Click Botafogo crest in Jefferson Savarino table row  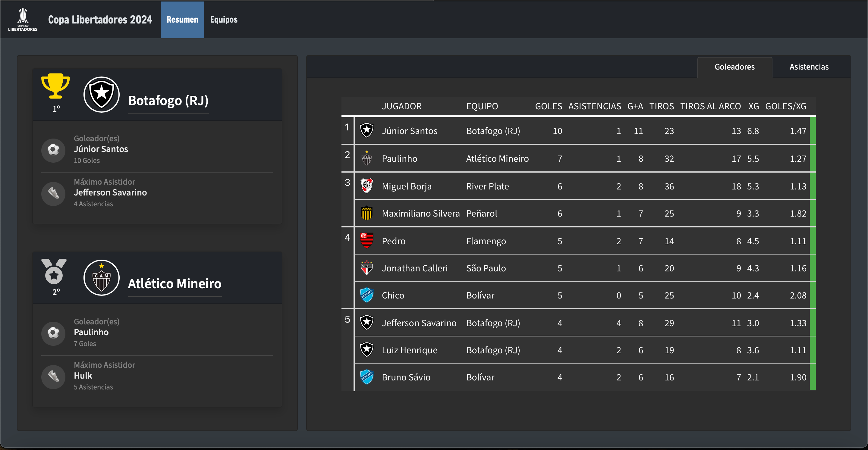[366, 323]
